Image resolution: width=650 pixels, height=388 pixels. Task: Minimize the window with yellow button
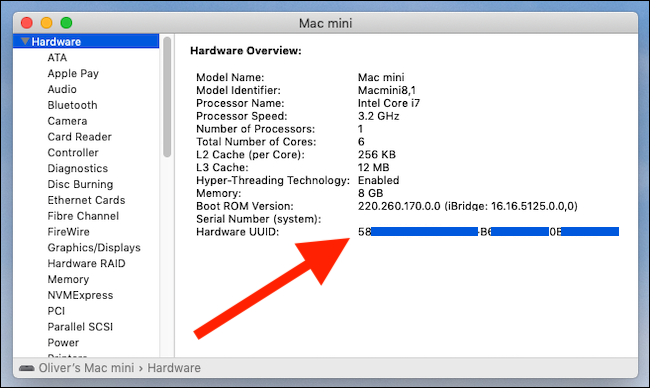point(46,23)
